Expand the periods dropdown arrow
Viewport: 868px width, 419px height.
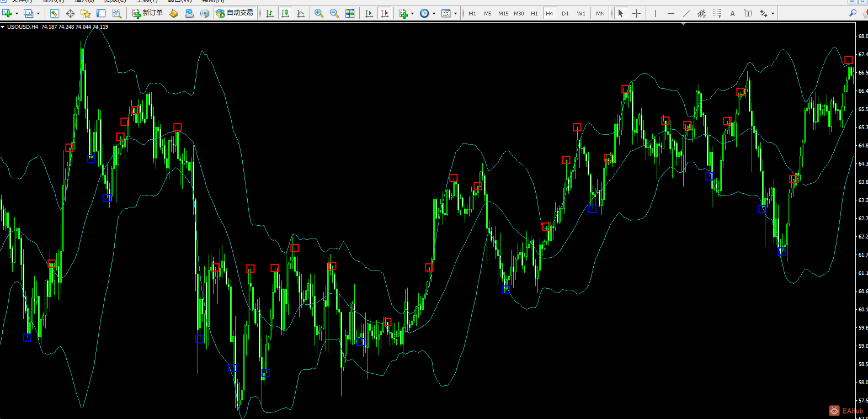(x=434, y=13)
